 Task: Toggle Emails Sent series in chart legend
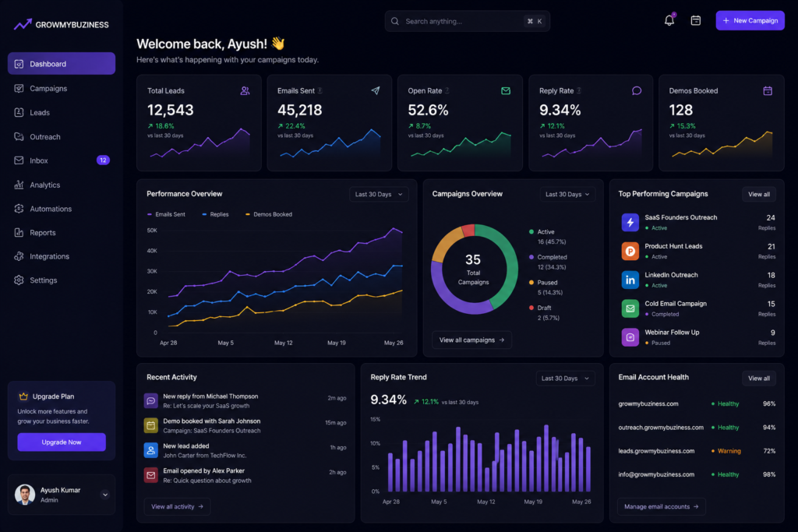click(x=166, y=215)
